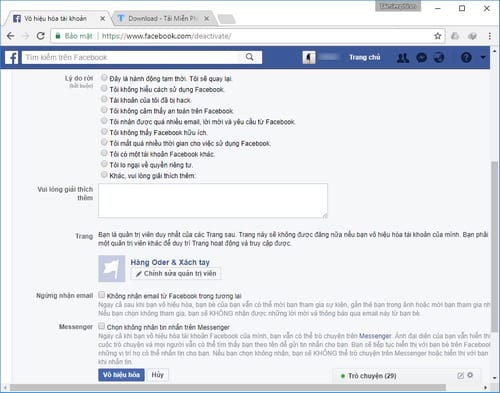Image resolution: width=500 pixels, height=393 pixels.
Task: Select 'Tôi không cảm thấy an toàn' radio
Action: point(104,110)
